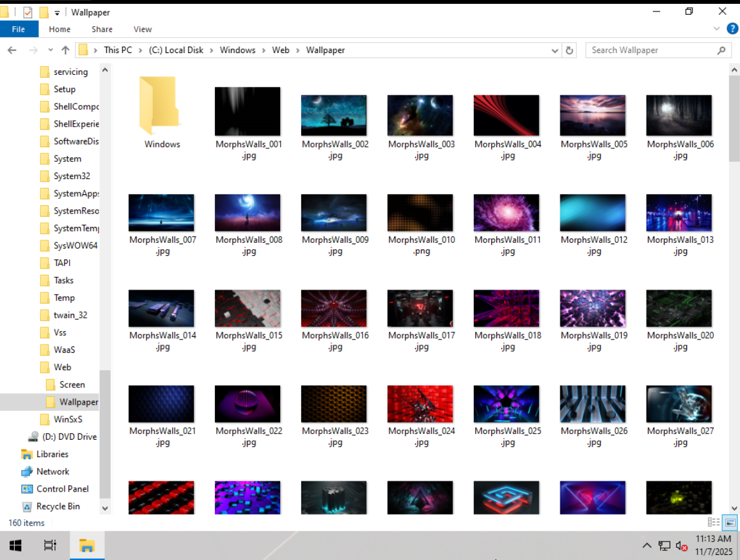Screen dimensions: 740x560
Task: Click file list scroll down arrow
Action: click(734, 508)
